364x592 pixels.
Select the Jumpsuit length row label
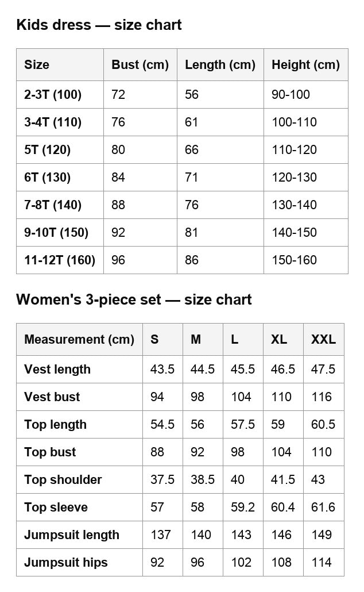[x=72, y=535]
